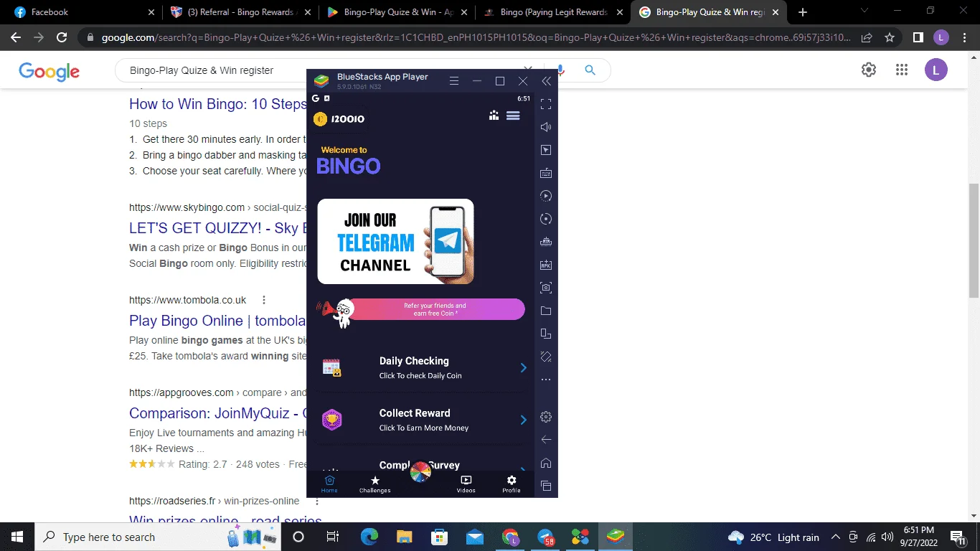Screen dimensions: 980x551
Task: Toggle Chrome side panel
Action: (x=918, y=37)
